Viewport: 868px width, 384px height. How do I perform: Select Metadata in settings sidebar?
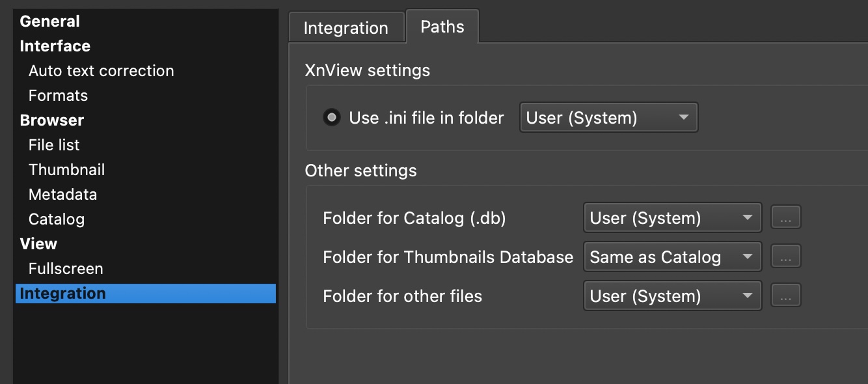62,195
